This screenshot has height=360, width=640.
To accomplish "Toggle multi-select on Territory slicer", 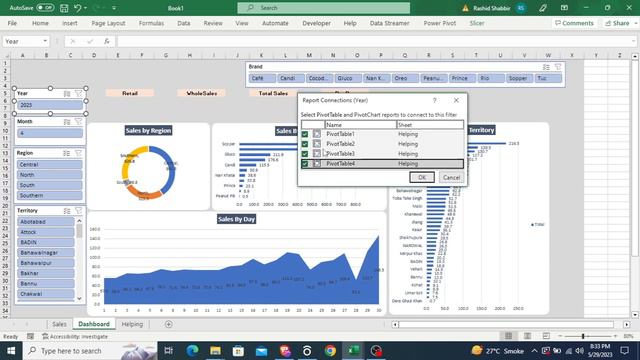I will [67, 211].
